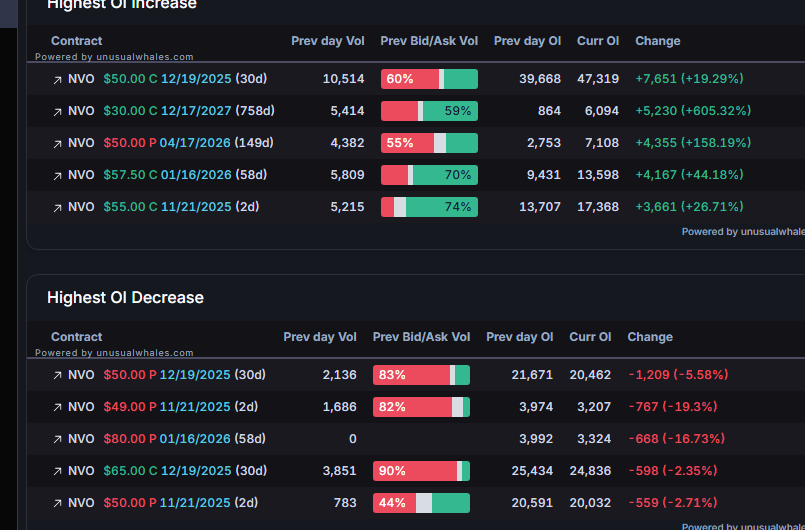Sort decrease table by Change header
805x530 pixels.
650,337
